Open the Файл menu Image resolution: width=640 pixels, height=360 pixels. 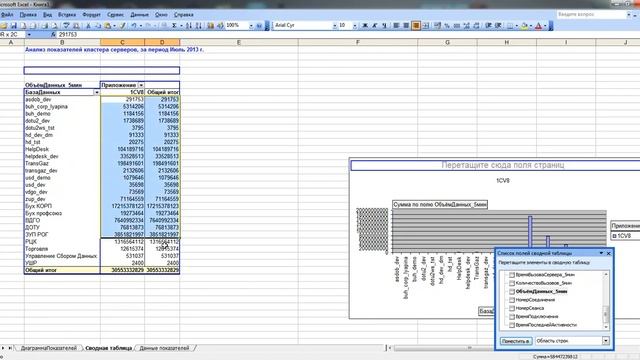tap(7, 15)
